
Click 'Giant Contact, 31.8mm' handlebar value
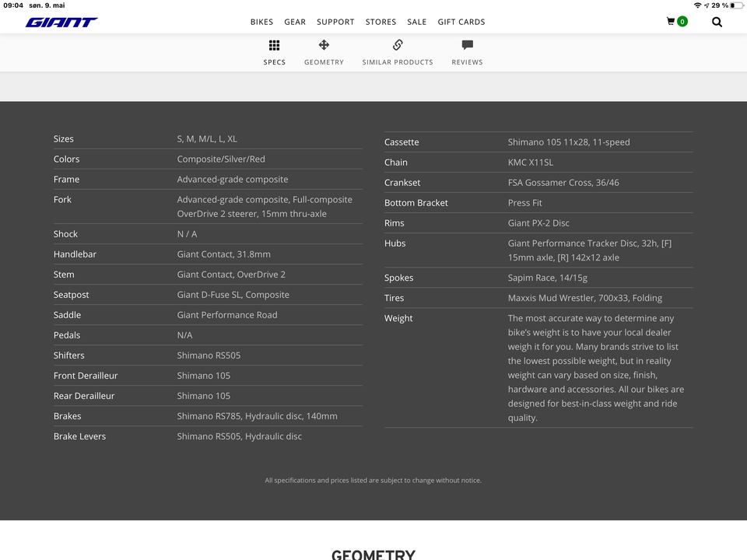point(224,254)
